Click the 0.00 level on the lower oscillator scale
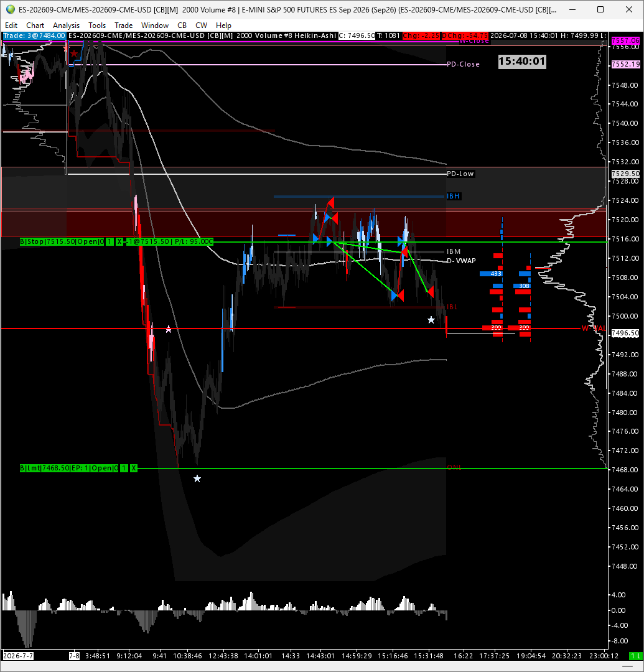 pos(618,610)
